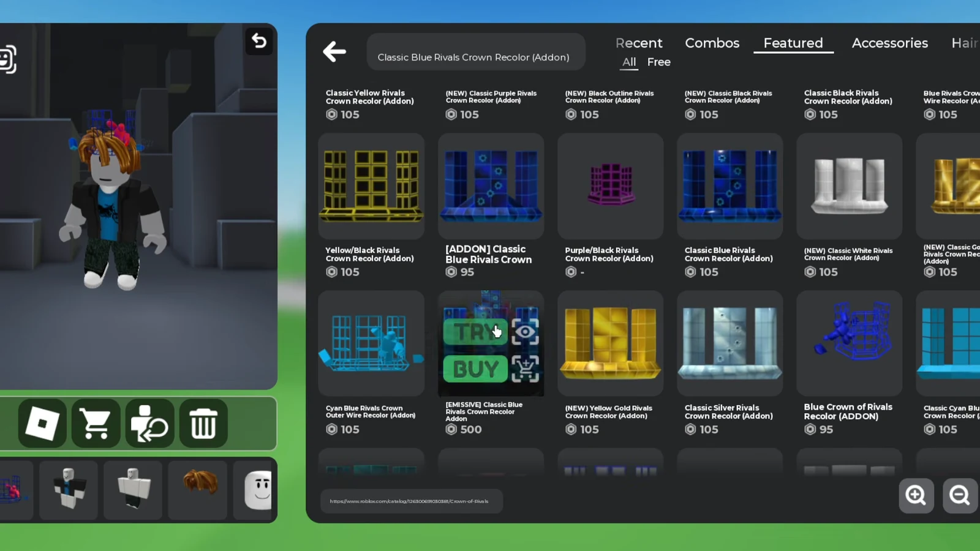
Task: Click the green BUY button
Action: pos(476,369)
